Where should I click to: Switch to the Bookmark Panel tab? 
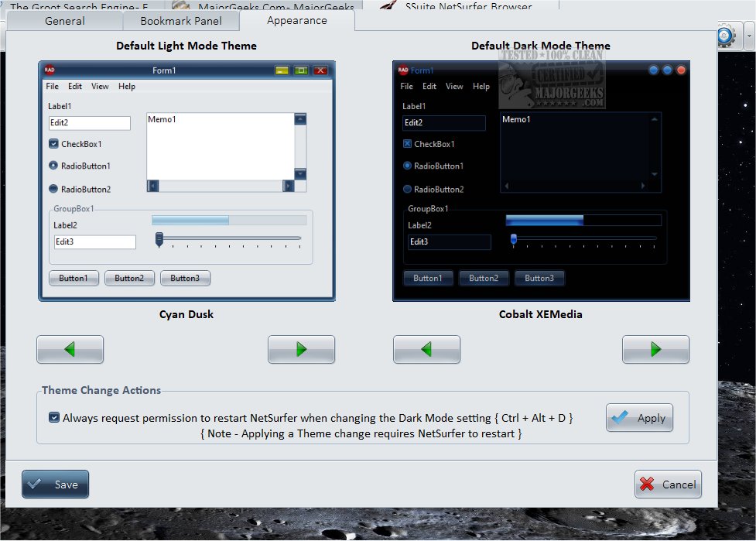pos(181,21)
